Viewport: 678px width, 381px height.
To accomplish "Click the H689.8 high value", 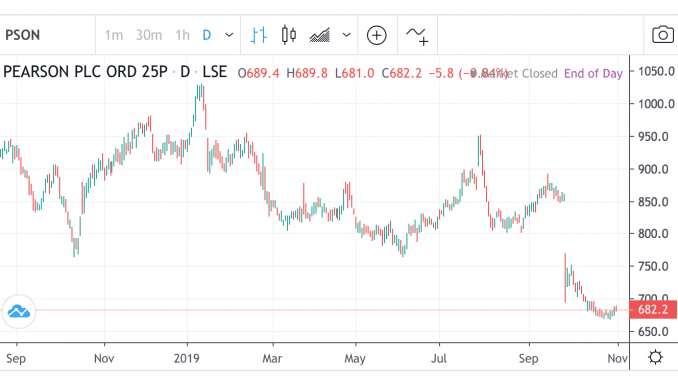I will pos(307,73).
